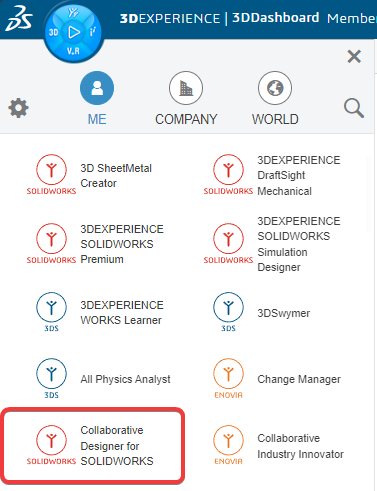Image resolution: width=377 pixels, height=491 pixels.
Task: Click the 'All Physics Analyst' label
Action: point(125,379)
